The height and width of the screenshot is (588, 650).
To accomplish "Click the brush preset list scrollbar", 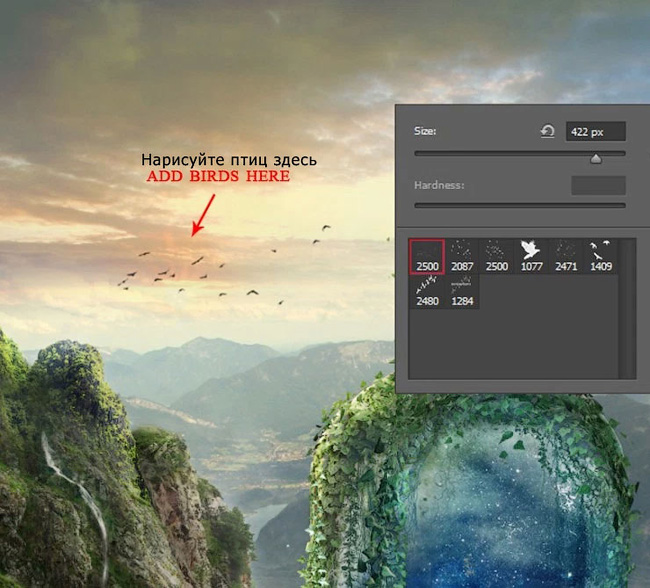I will pos(628,308).
